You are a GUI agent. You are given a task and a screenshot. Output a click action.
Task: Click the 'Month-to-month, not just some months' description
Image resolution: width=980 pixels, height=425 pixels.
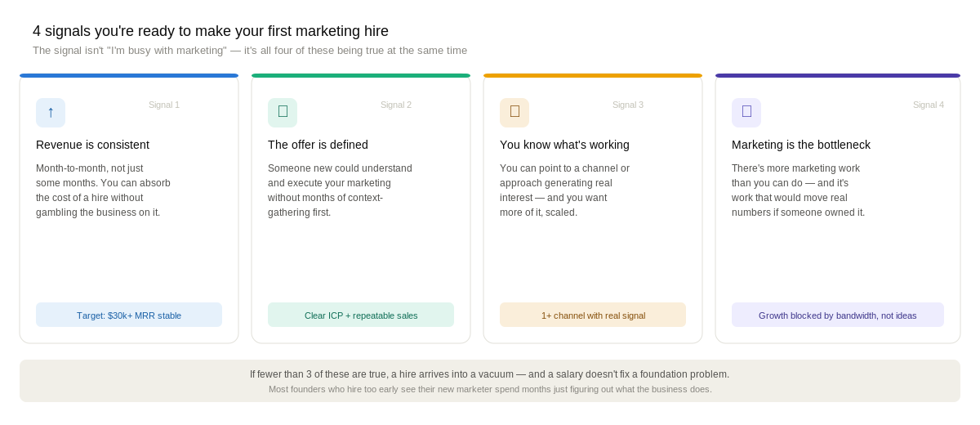(103, 190)
